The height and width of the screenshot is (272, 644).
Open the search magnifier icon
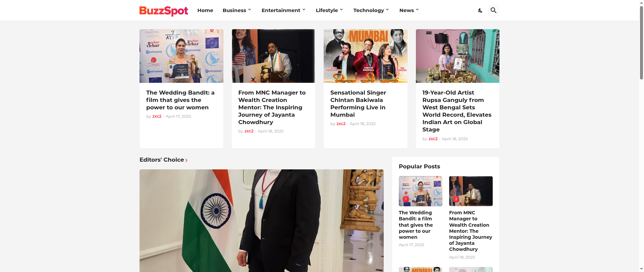[493, 10]
